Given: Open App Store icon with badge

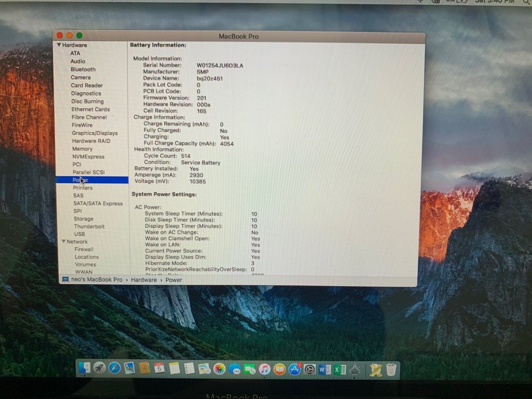Looking at the screenshot, I should 295,369.
